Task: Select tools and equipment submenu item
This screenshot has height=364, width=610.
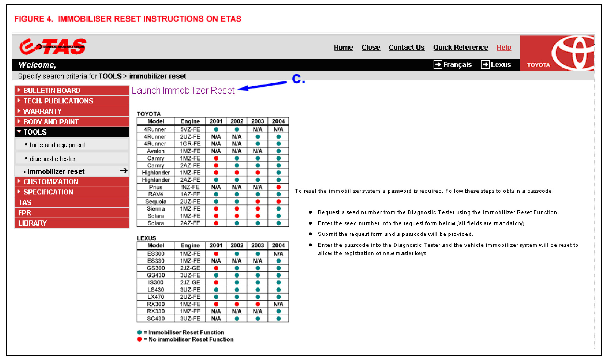Action: 57,145
